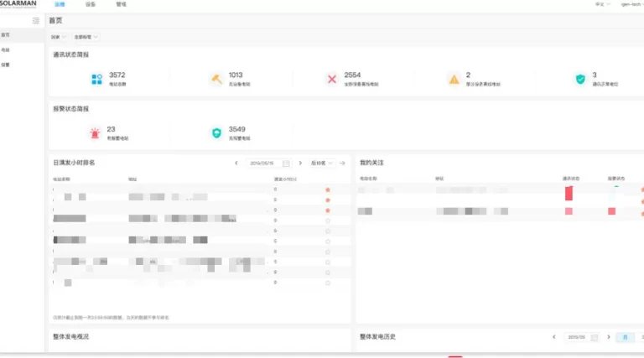The width and height of the screenshot is (644, 358).
Task: Click the orange hammer icon beside 1013
Action: tap(215, 80)
